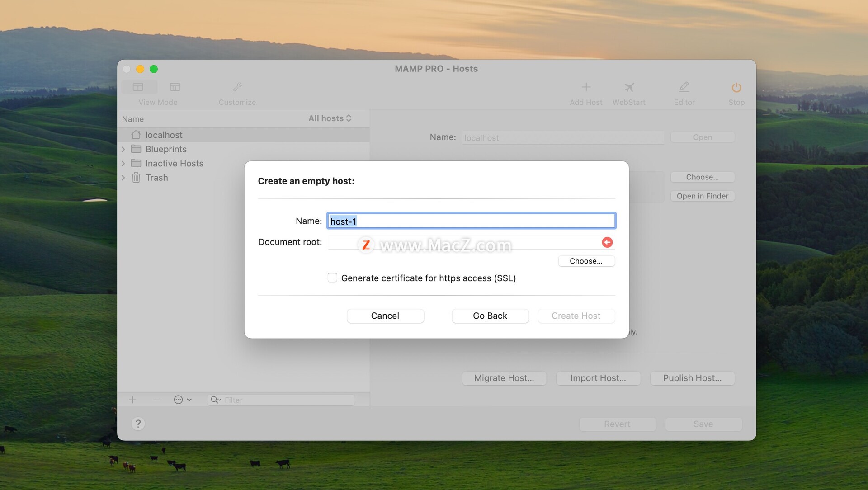Screen dimensions: 868x490
Task: Click the green zoom window button
Action: click(154, 69)
